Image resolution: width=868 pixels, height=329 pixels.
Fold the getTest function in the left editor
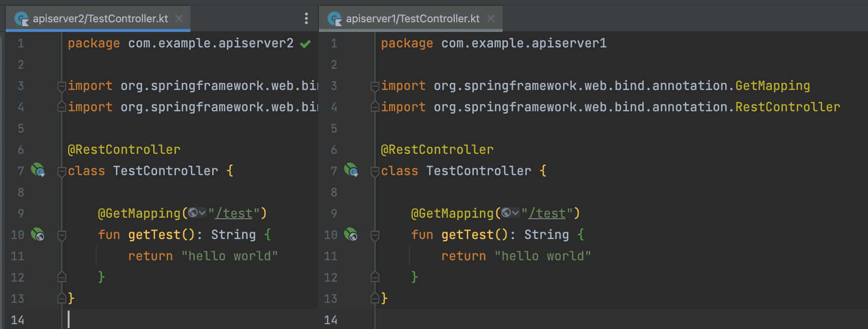[62, 235]
